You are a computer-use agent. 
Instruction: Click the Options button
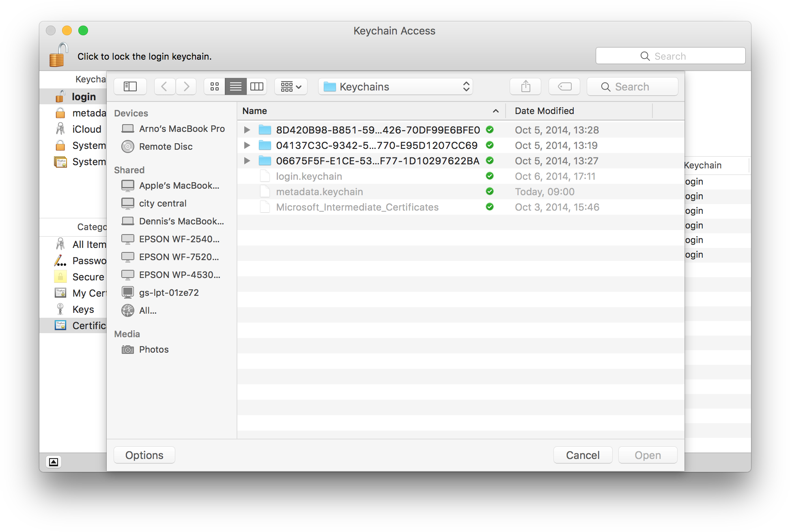144,455
